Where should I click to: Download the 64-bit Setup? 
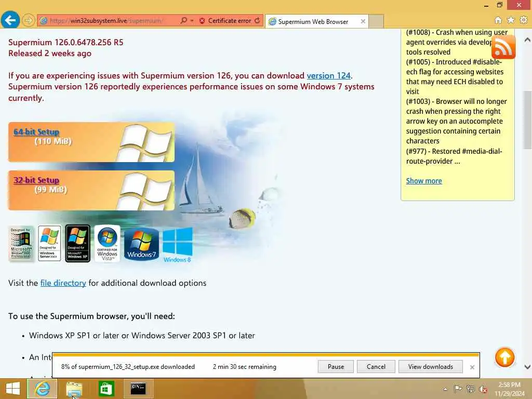(x=36, y=132)
